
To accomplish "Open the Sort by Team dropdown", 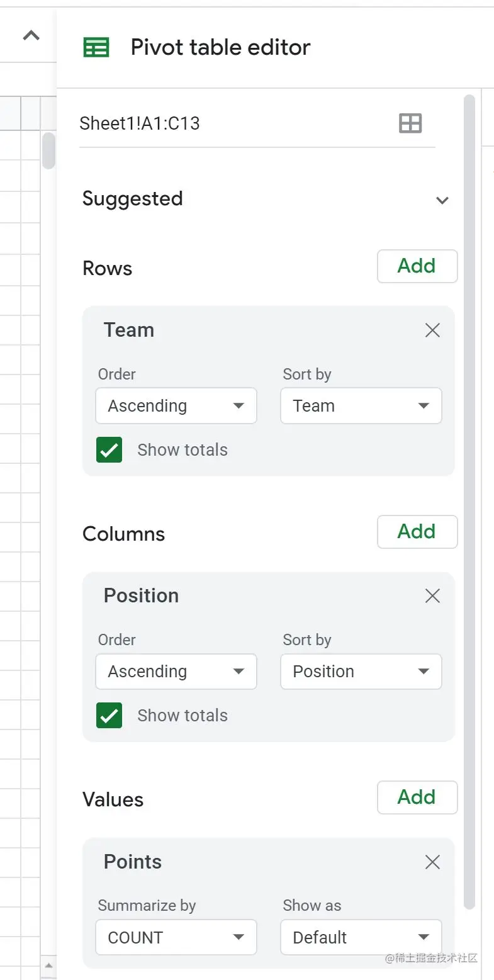I will tap(361, 406).
